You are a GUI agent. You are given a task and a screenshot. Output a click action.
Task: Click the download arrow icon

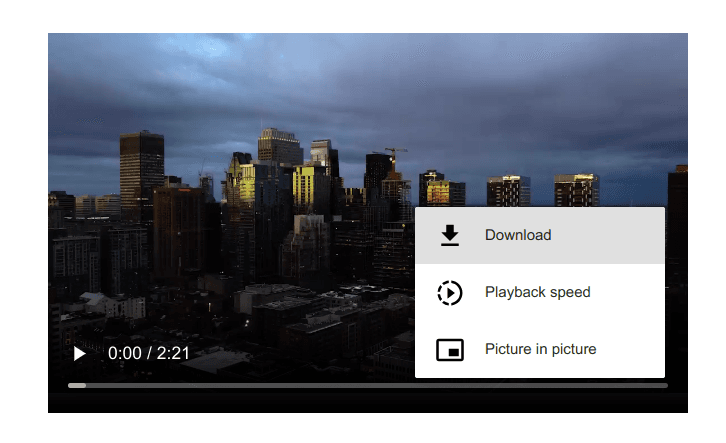pyautogui.click(x=450, y=235)
